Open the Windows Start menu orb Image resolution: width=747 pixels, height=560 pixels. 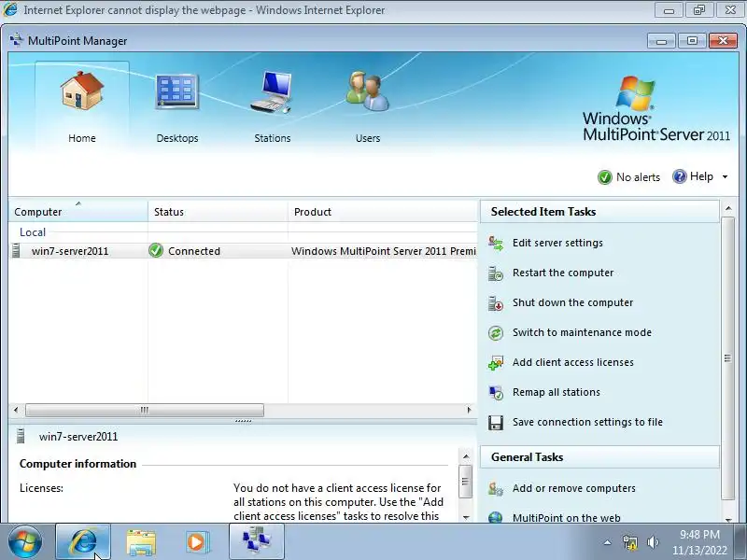point(25,542)
